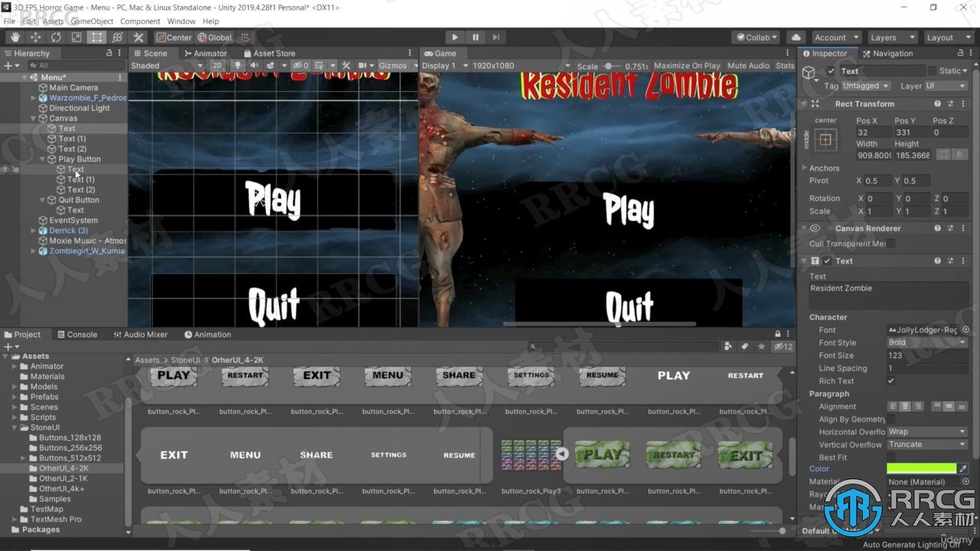Viewport: 980px width, 551px height.
Task: Open Color eyedropper picker
Action: point(963,468)
